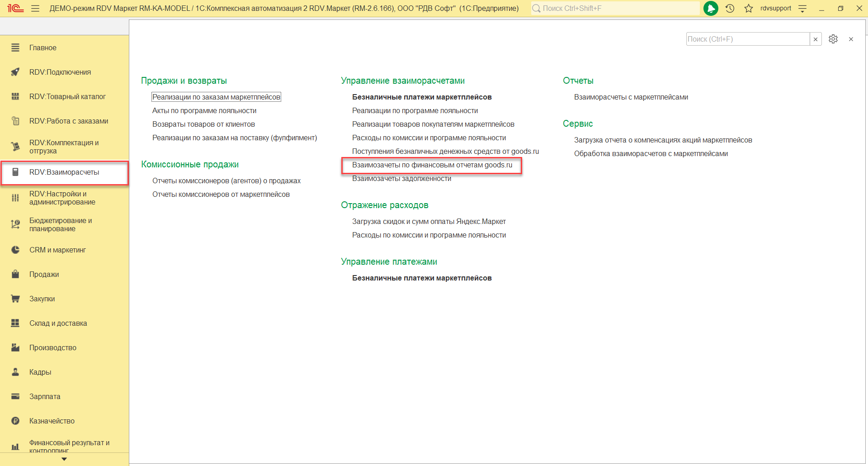Click the Бюджетирование и планирование icon
The image size is (868, 466).
[15, 224]
